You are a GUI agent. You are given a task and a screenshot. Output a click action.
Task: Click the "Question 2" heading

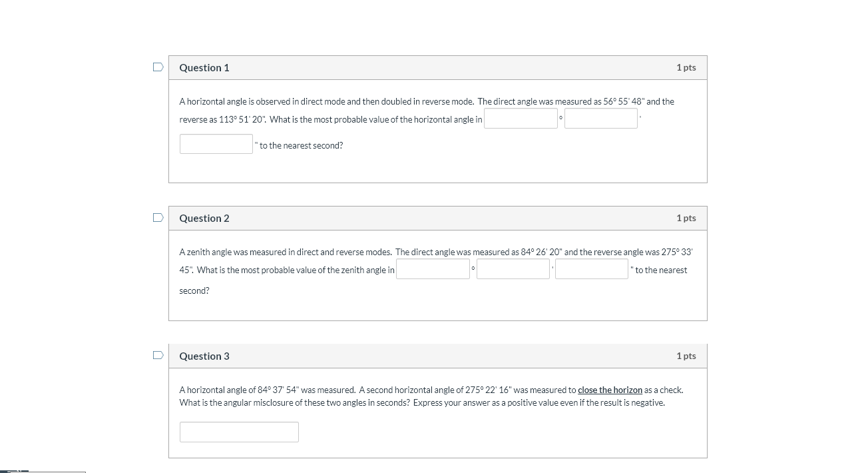point(204,219)
